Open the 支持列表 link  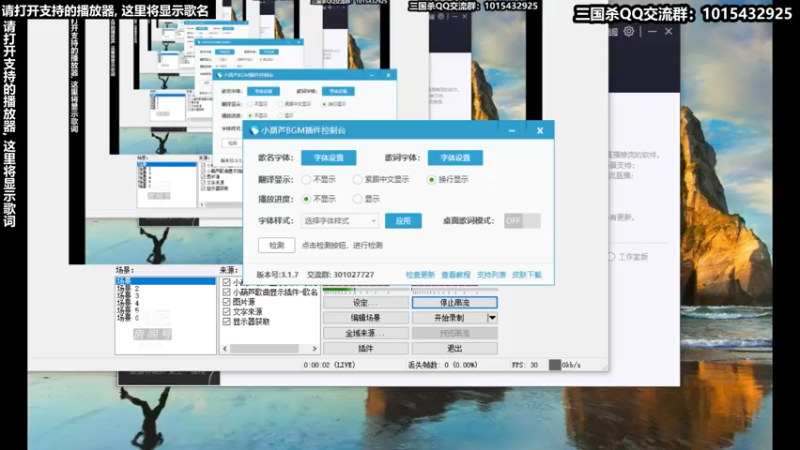pos(491,274)
